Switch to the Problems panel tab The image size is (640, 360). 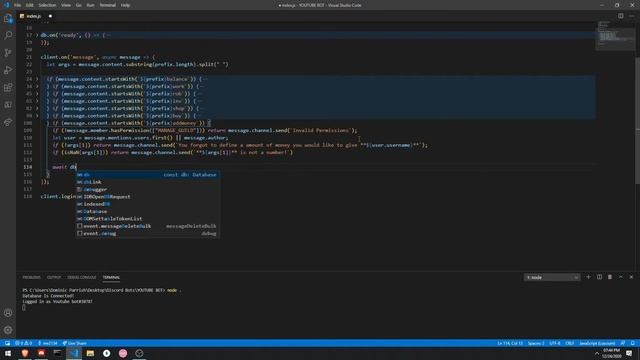[x=31, y=278]
